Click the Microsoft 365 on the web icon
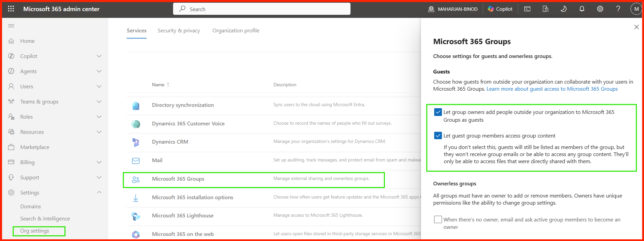 tap(136, 235)
